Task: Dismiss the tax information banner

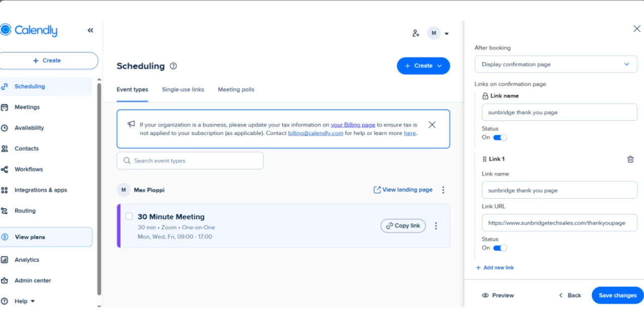Action: (x=432, y=125)
